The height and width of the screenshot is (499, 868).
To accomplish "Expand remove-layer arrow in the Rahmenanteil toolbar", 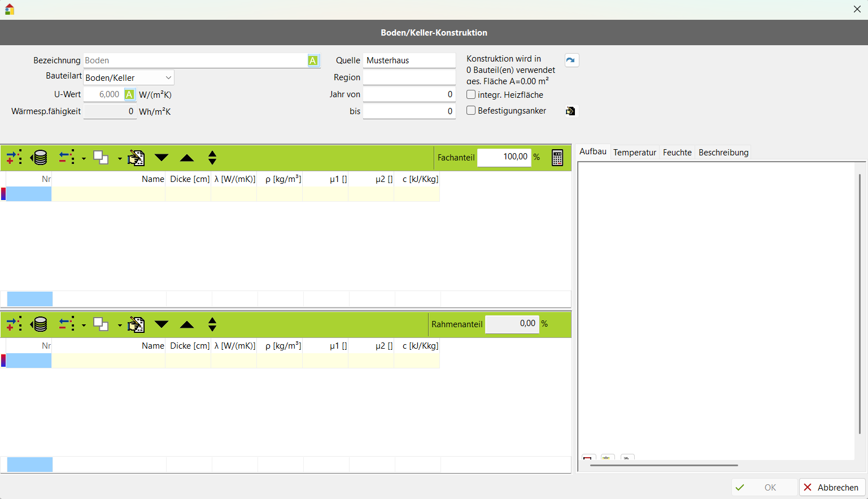I will (x=84, y=326).
